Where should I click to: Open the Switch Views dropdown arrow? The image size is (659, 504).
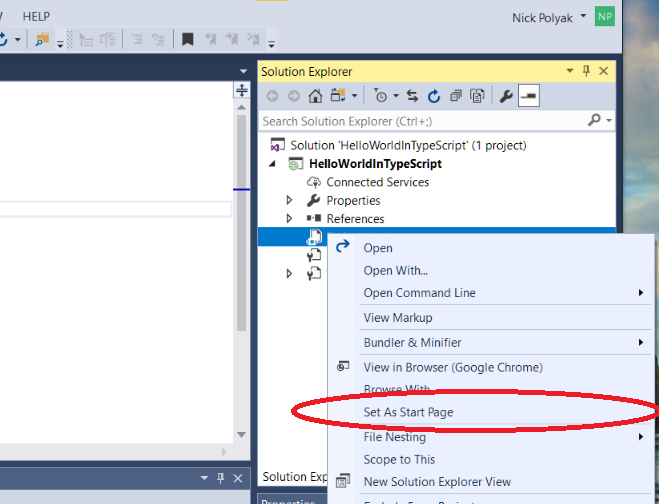(x=354, y=96)
